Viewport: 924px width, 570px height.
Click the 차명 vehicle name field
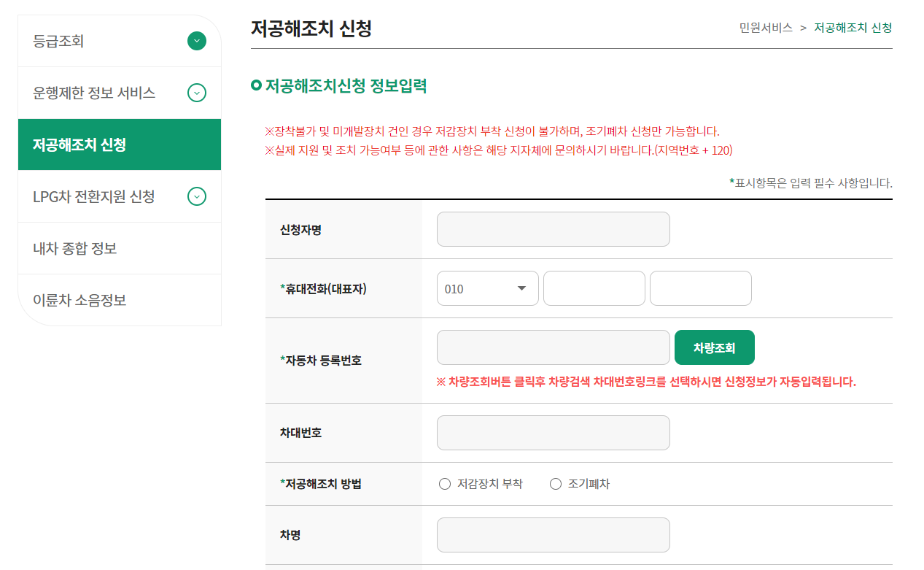click(553, 535)
